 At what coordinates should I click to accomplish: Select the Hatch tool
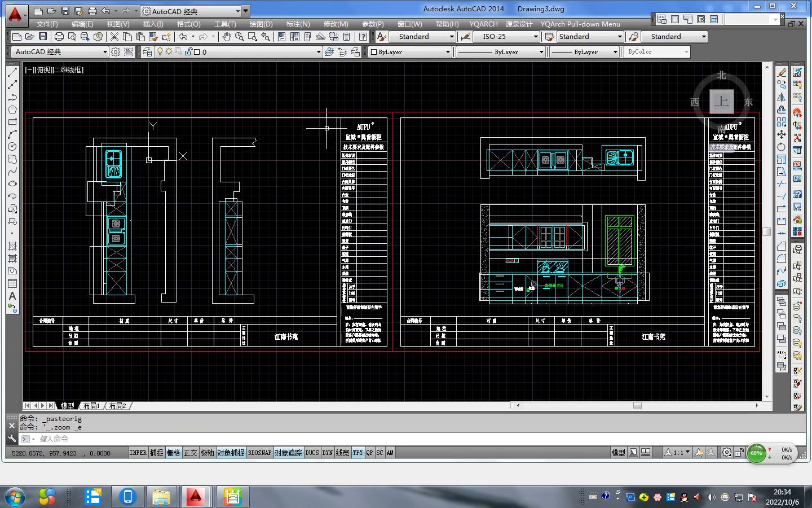click(12, 246)
